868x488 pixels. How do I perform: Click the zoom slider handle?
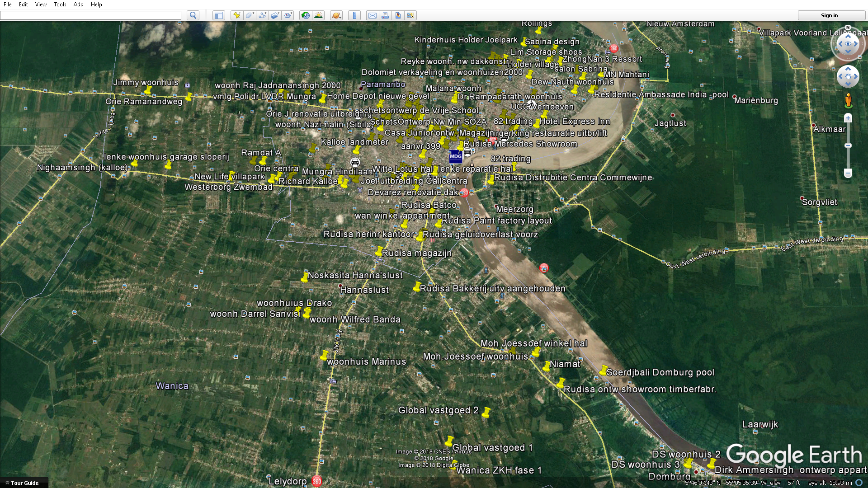pos(848,145)
